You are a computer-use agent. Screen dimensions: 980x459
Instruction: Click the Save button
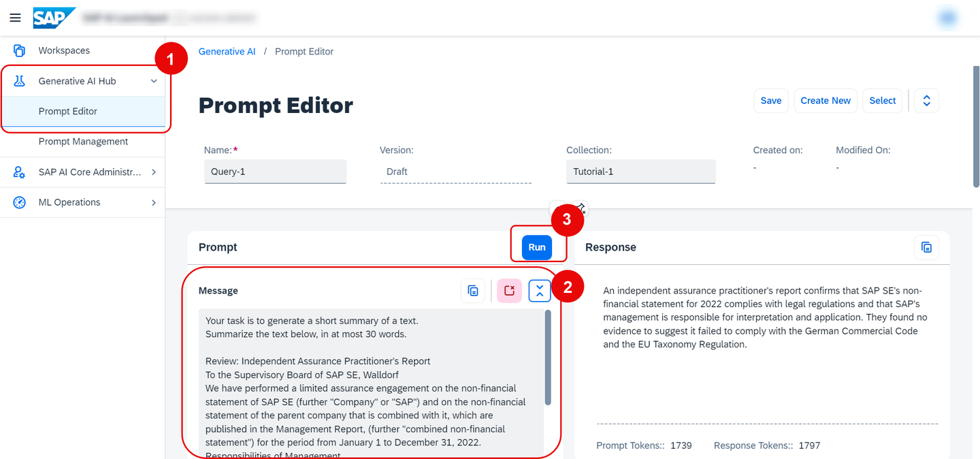[771, 101]
